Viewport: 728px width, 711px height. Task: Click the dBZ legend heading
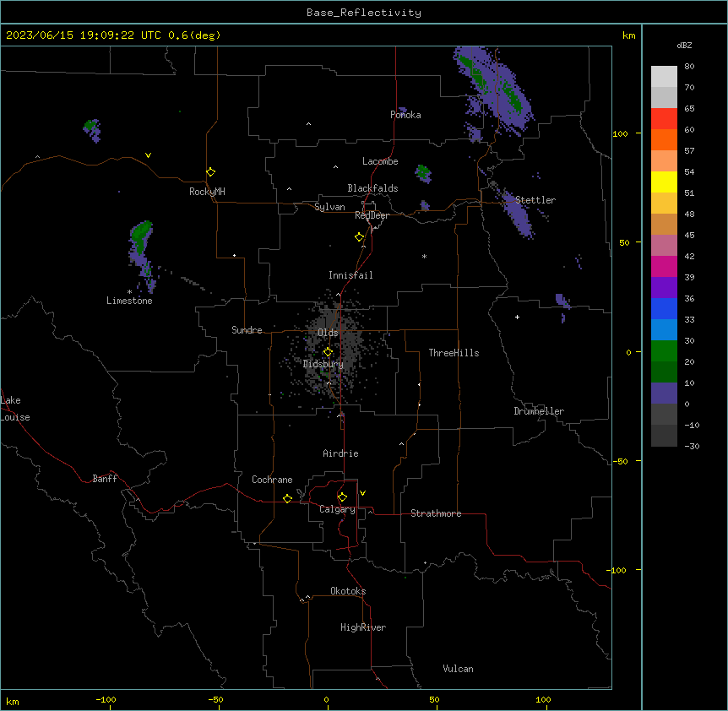point(684,46)
